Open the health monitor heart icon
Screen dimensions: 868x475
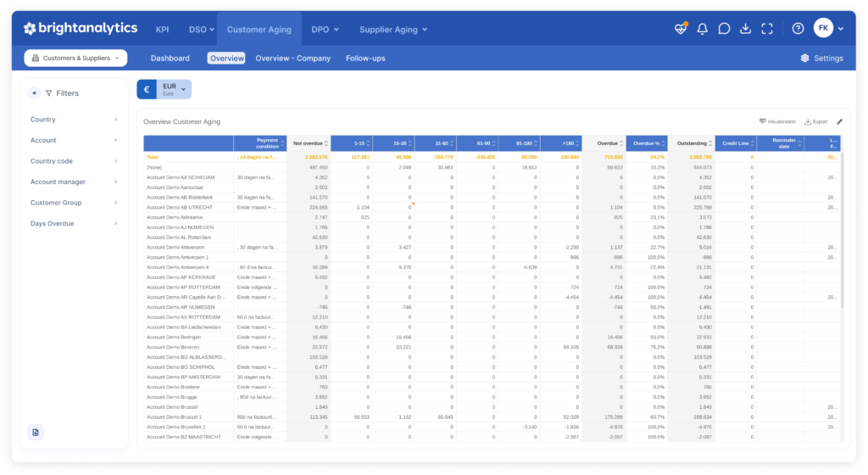[681, 29]
